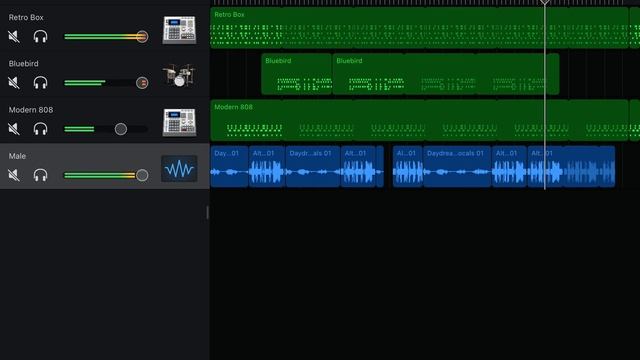
Task: Select the Male track name
Action: coord(17,156)
